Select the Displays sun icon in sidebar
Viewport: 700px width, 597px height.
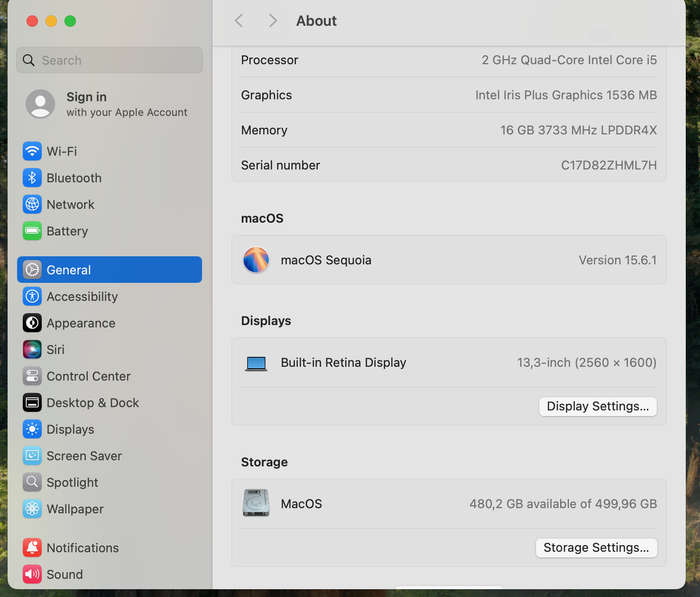point(32,430)
